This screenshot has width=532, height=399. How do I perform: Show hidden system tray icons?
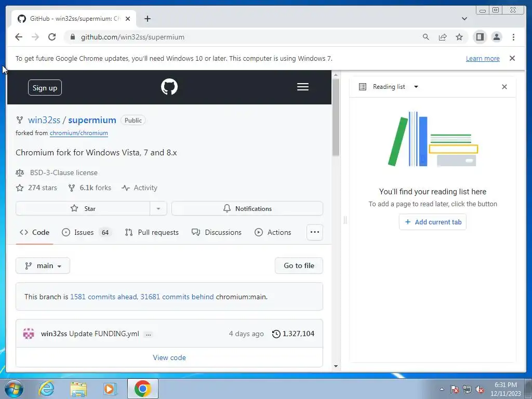coord(442,389)
